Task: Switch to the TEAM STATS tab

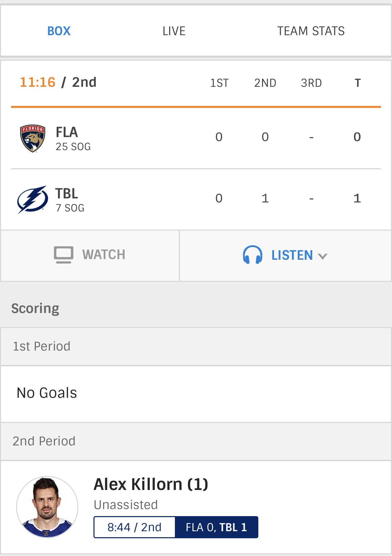Action: [x=311, y=31]
